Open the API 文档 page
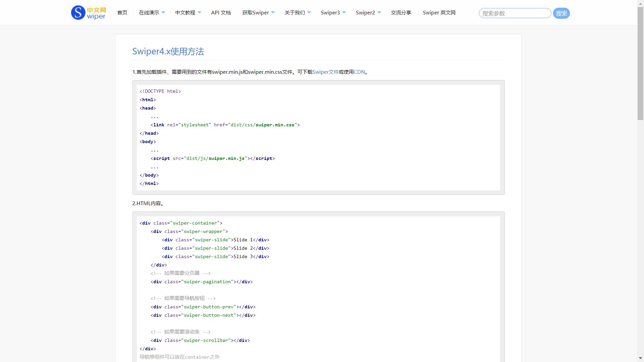Viewport: 644px width, 362px height. tap(221, 13)
